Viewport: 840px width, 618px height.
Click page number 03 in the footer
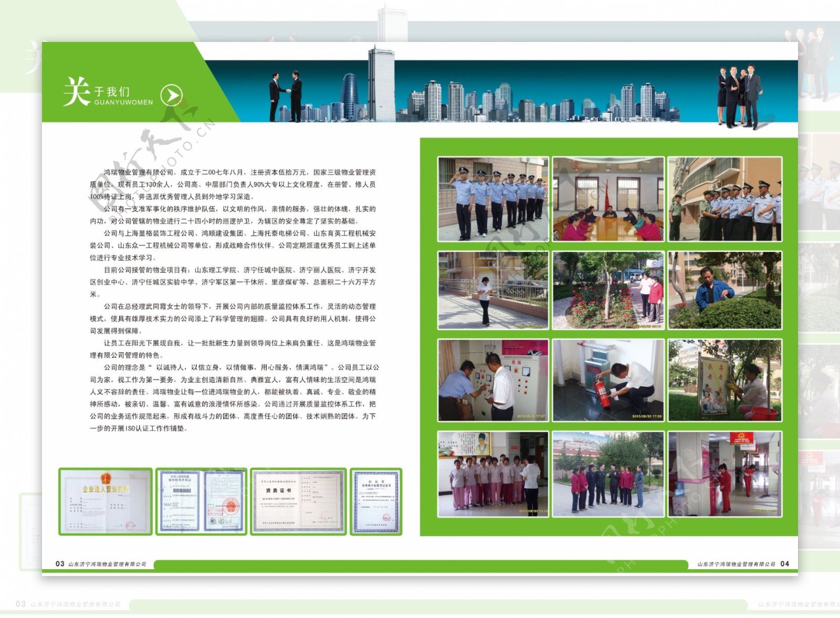coord(60,563)
